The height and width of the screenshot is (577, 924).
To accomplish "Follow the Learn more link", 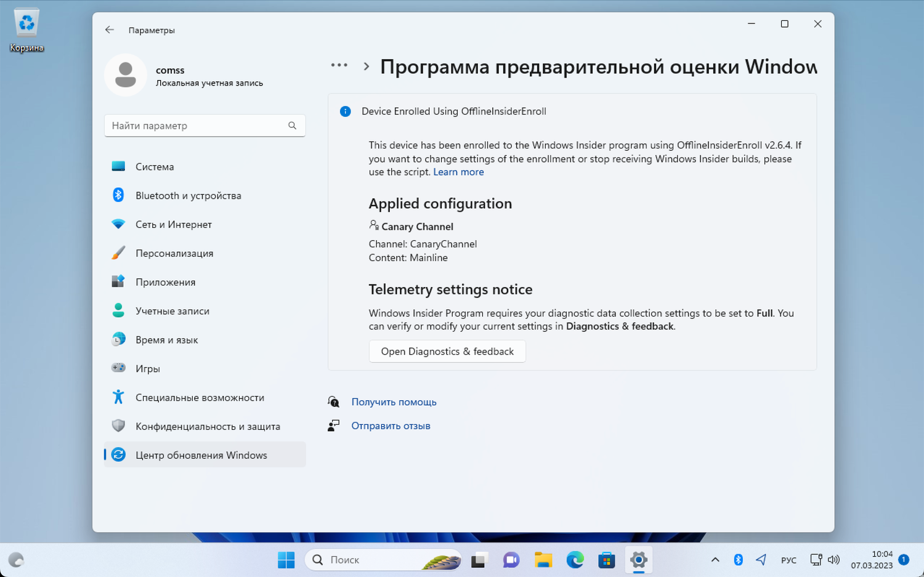I will coord(458,172).
